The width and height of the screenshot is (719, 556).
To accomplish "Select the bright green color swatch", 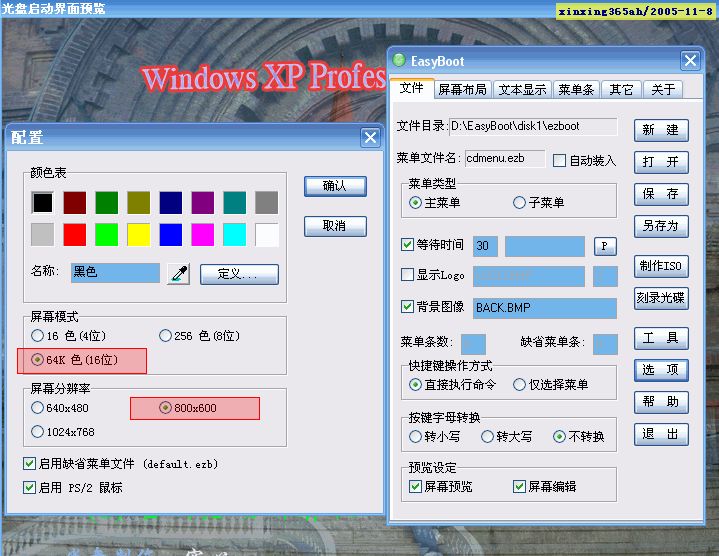I will 106,235.
